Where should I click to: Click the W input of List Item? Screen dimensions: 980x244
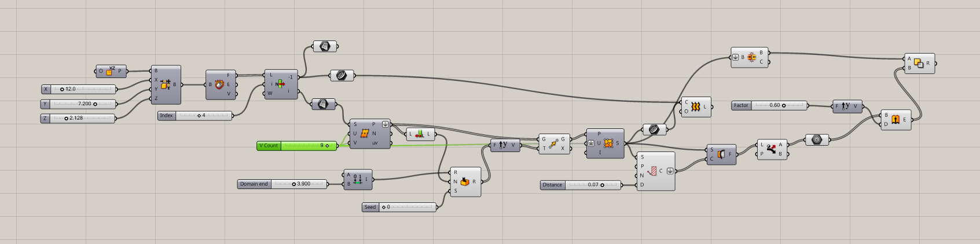(x=270, y=93)
